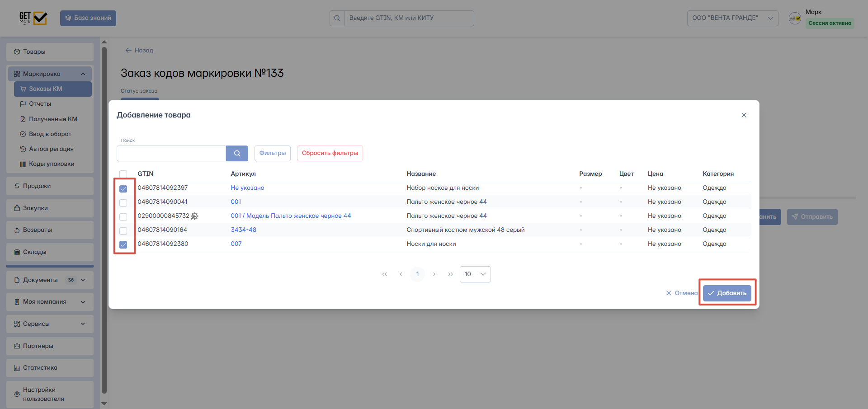Click the user avatar icon near Марк

[x=795, y=18]
